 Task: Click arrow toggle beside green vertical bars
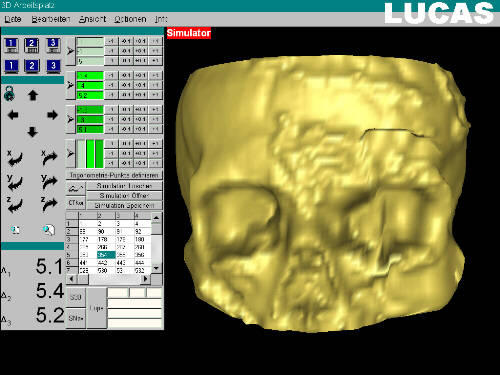click(x=70, y=153)
